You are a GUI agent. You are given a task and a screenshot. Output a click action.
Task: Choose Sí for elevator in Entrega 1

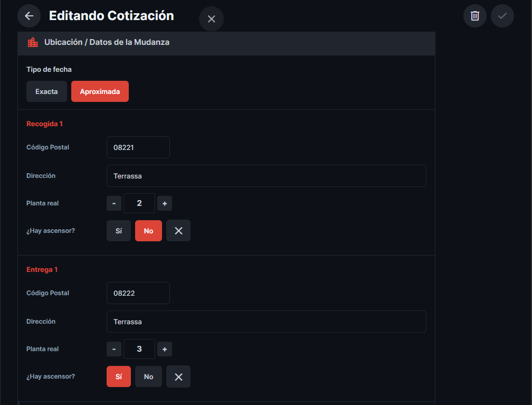coord(119,376)
